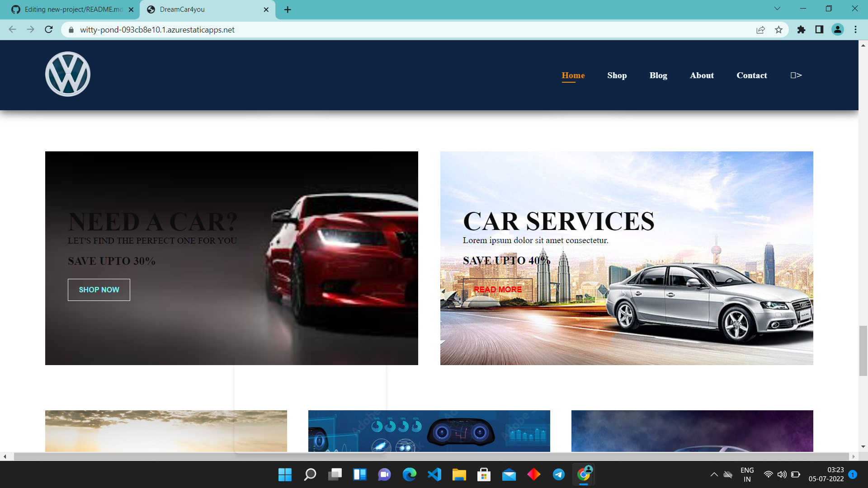Share this page icon
Image resolution: width=868 pixels, height=488 pixels.
(x=760, y=30)
